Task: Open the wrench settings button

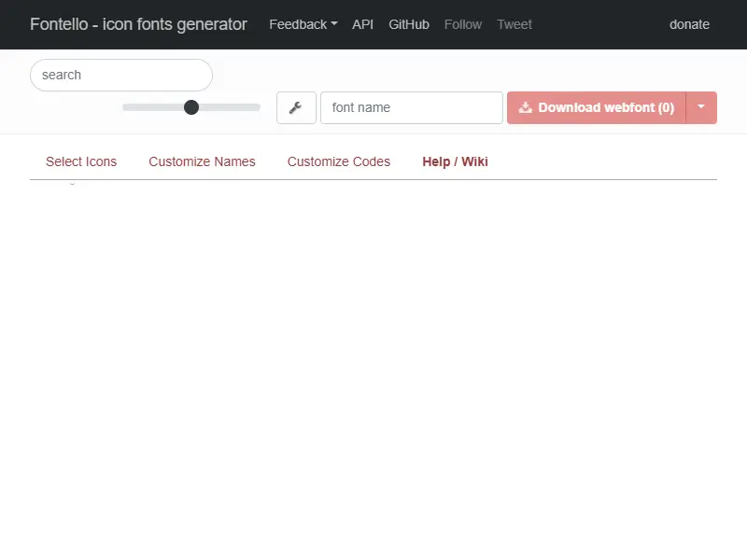Action: pyautogui.click(x=296, y=107)
